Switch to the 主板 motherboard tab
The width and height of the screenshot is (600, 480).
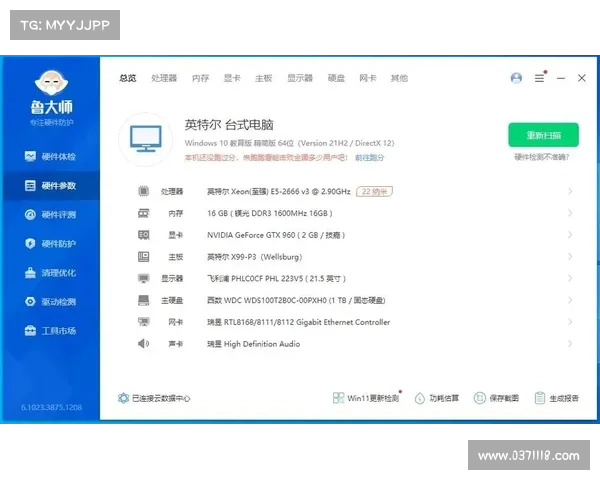(x=264, y=78)
